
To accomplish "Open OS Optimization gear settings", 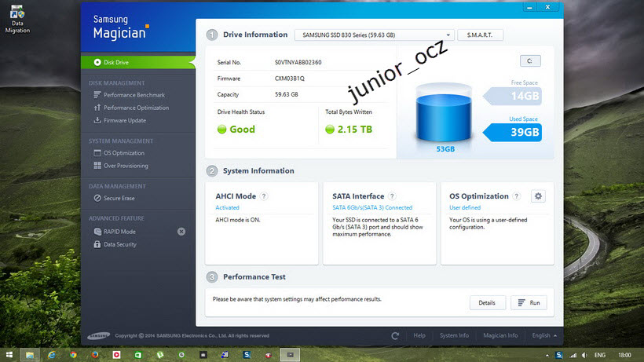I will (x=538, y=196).
